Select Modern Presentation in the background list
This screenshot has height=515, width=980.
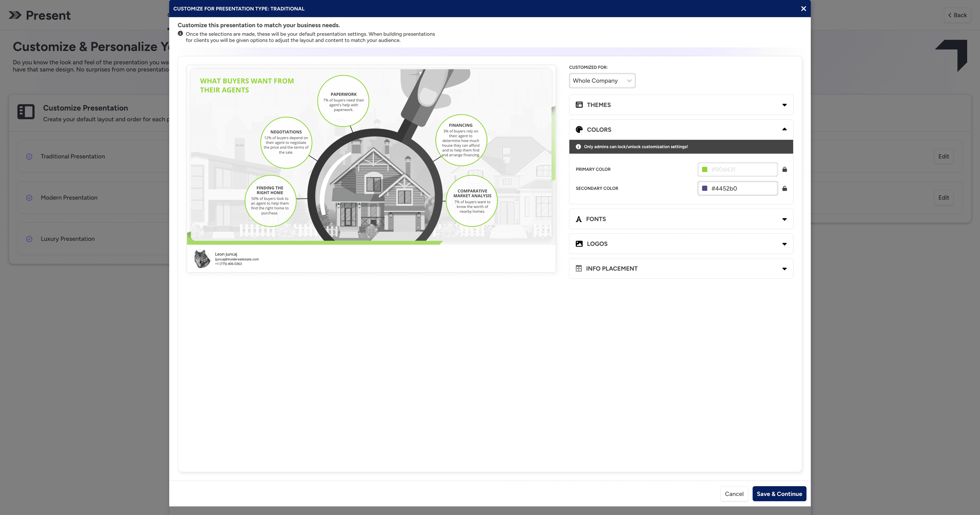(x=69, y=197)
